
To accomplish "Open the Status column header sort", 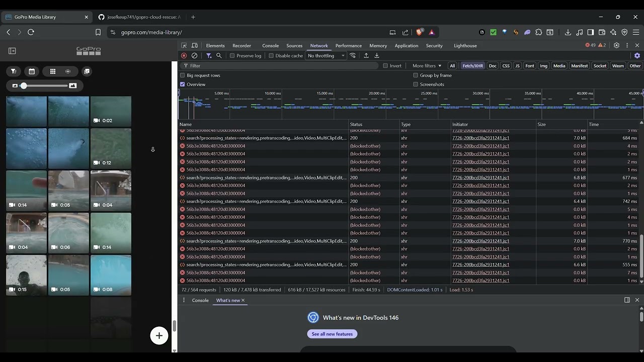I will pos(356,124).
